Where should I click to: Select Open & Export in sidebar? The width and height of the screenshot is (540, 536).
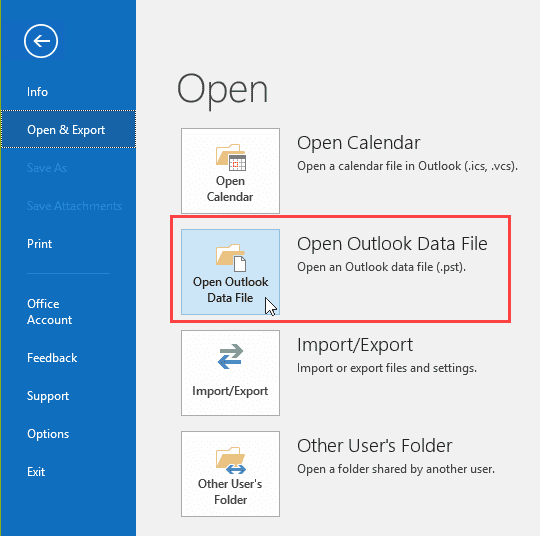click(68, 130)
